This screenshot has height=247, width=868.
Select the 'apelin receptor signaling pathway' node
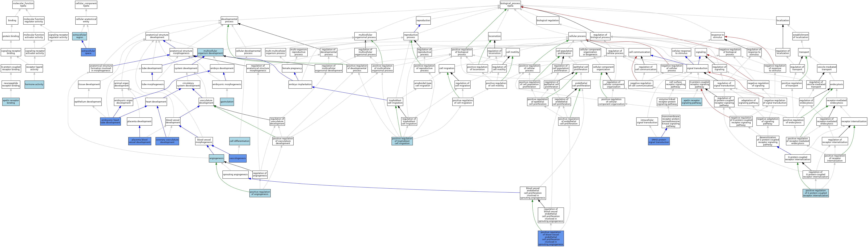coord(692,102)
